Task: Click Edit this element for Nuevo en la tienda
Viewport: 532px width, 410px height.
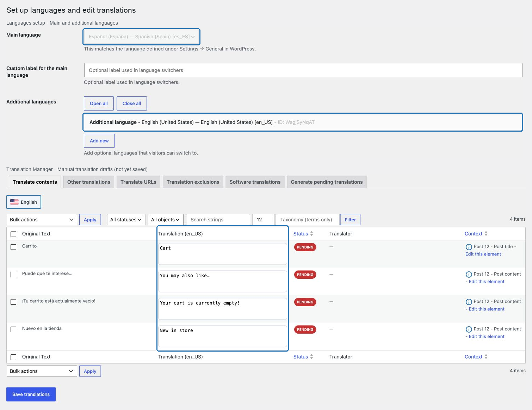Action: 487,336
